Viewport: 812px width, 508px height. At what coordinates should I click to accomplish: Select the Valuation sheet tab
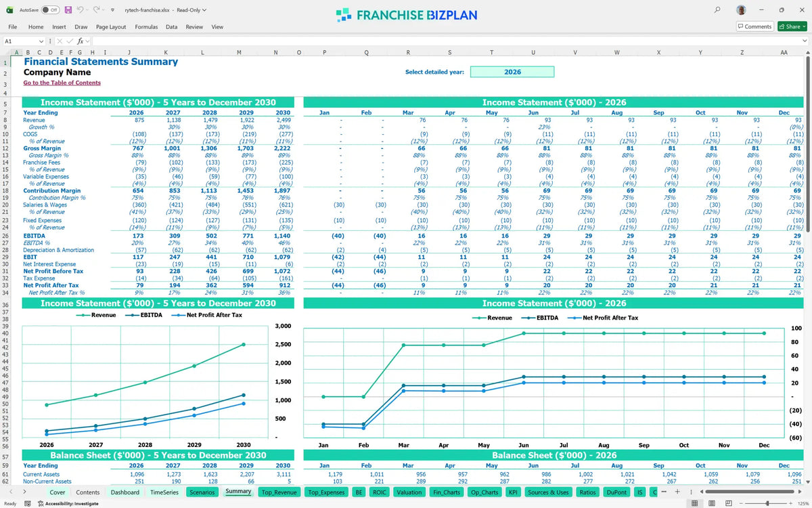tap(409, 492)
